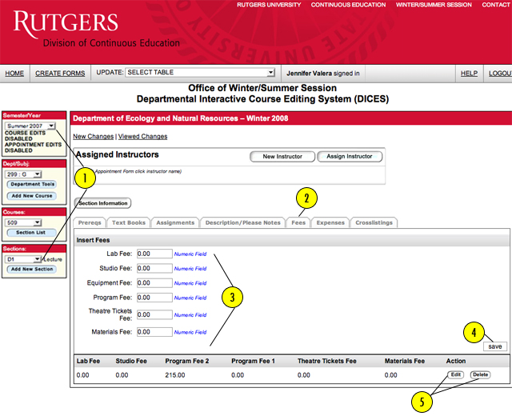Image resolution: width=512 pixels, height=420 pixels.
Task: Click the 215.00 Program Fee 2 value
Action: (x=175, y=375)
